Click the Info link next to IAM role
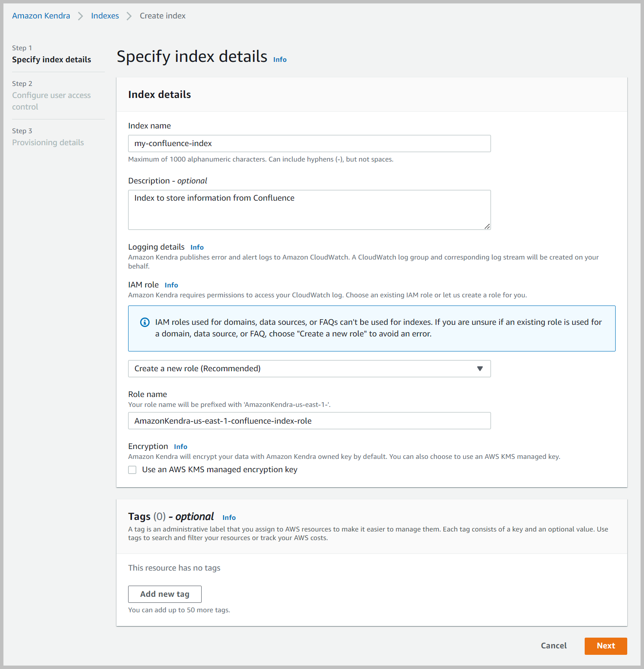The image size is (644, 669). tap(171, 285)
